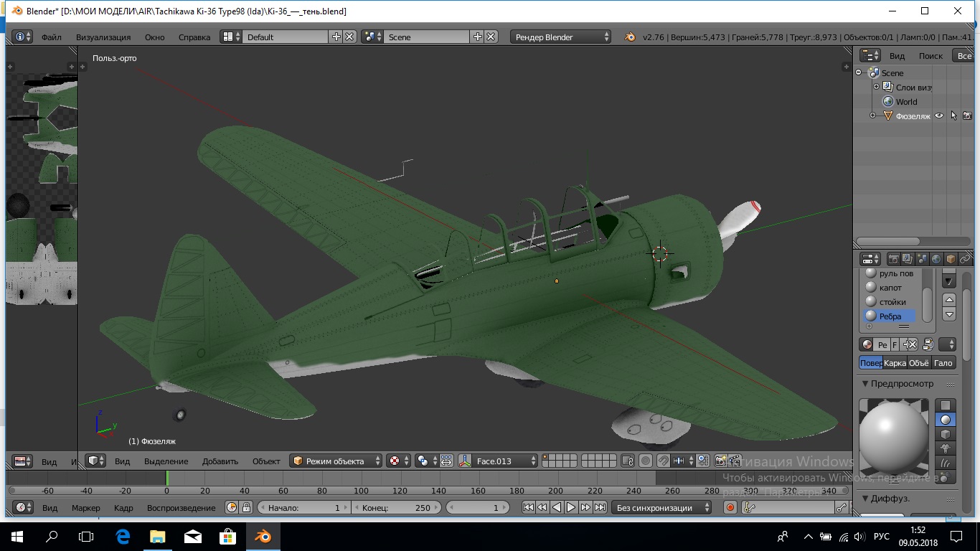This screenshot has height=551, width=980.
Task: Select the sphere preview type icon
Action: click(x=946, y=420)
